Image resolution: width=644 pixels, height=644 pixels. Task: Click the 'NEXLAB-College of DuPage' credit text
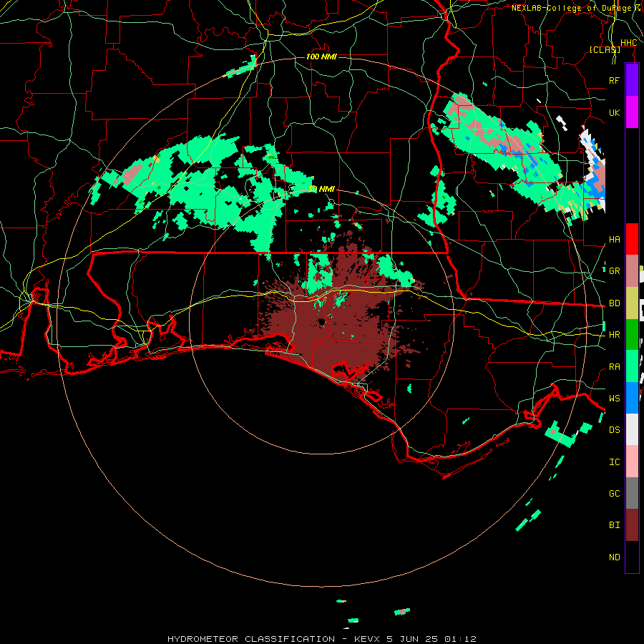coord(571,8)
